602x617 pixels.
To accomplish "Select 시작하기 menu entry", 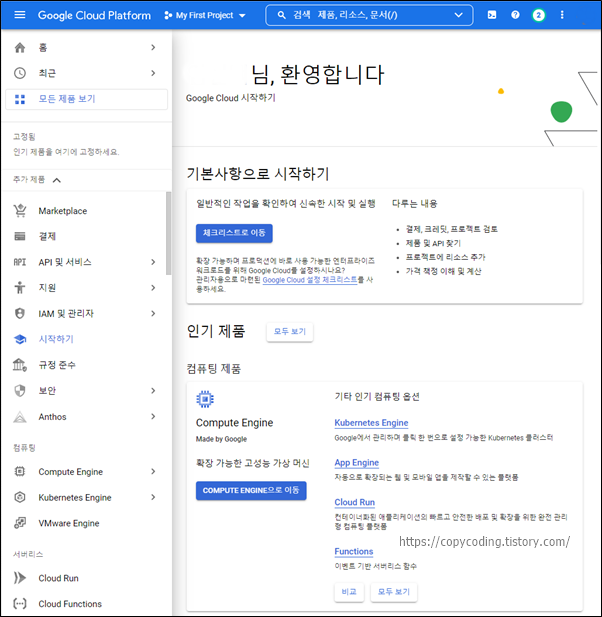I will tap(86, 339).
